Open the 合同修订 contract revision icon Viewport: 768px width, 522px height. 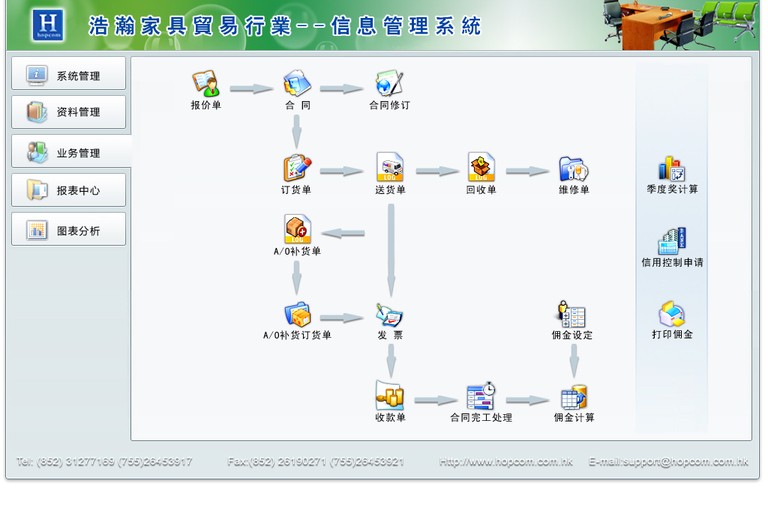[389, 84]
